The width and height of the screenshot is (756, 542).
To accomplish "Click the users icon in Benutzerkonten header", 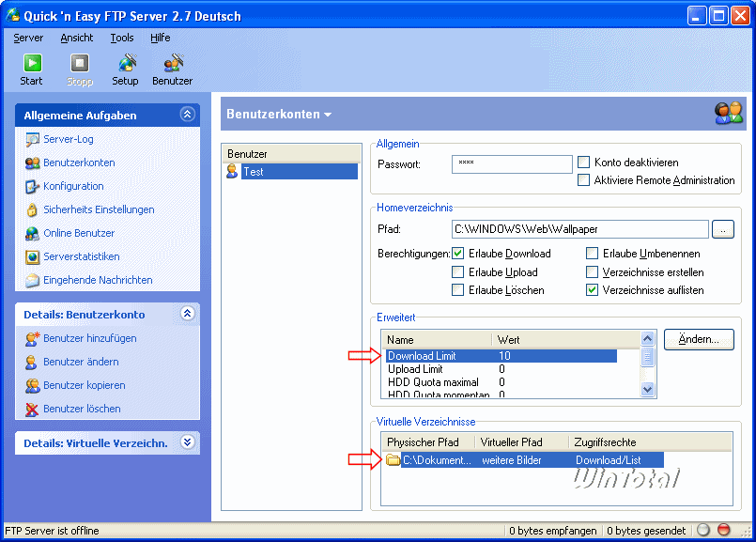I will click(729, 114).
